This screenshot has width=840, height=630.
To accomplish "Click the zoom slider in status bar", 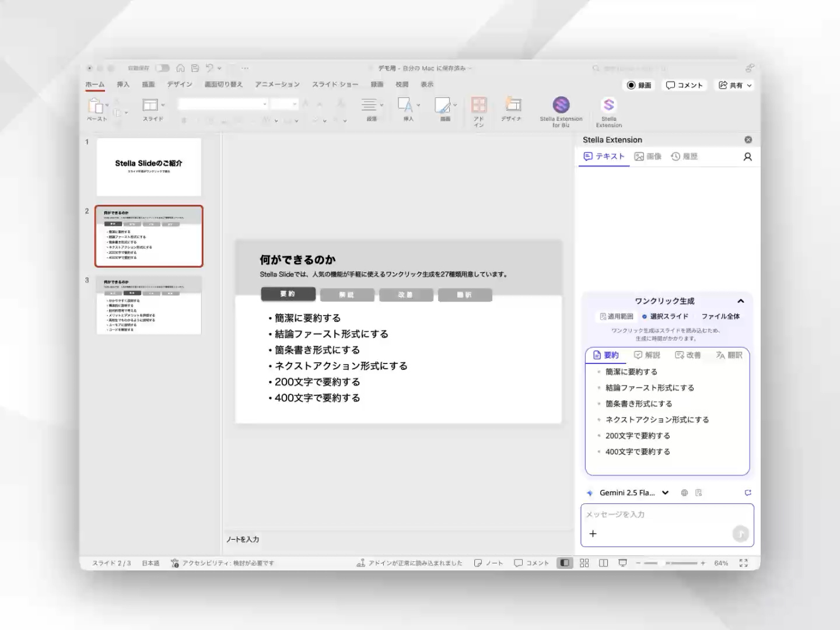I will tap(671, 563).
